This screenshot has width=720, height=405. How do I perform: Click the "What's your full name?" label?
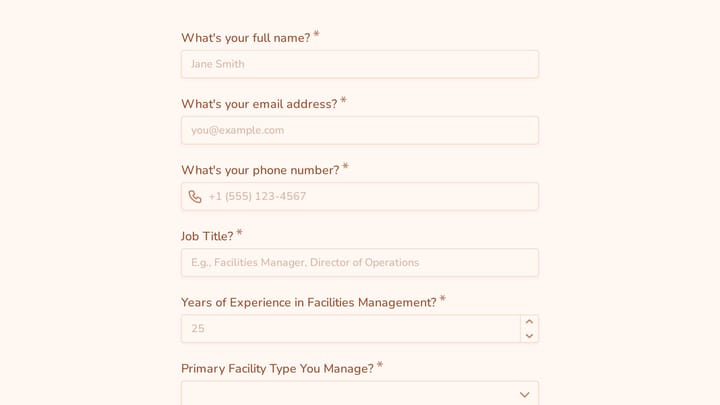[x=246, y=38]
